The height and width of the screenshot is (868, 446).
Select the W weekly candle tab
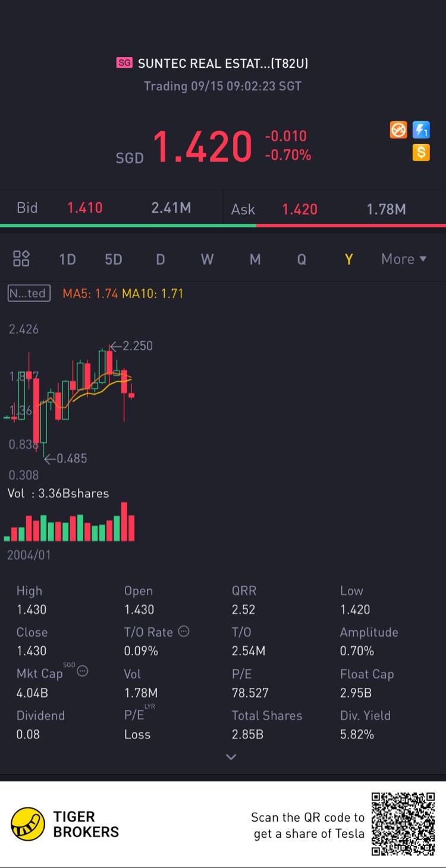pos(207,259)
